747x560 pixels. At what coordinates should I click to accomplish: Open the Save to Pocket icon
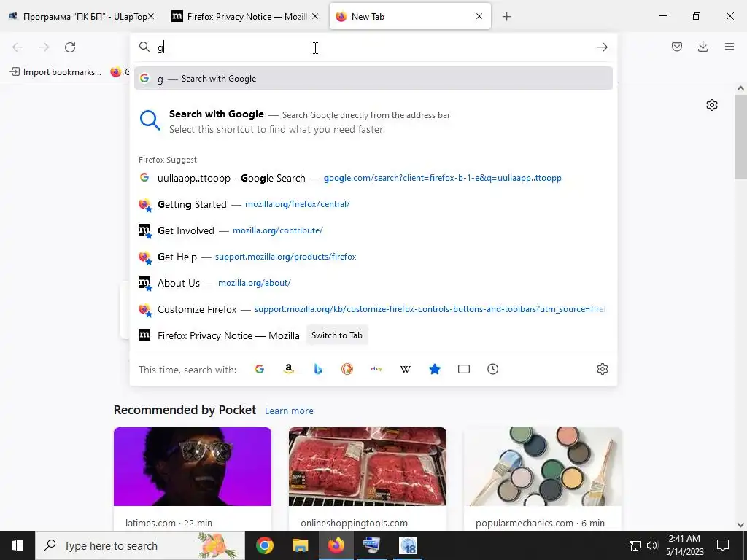coord(676,47)
